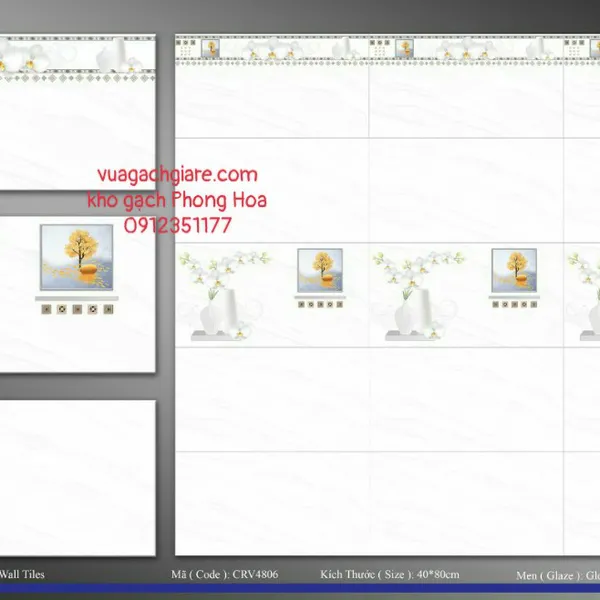Image resolution: width=600 pixels, height=600 pixels.
Task: Select first tree painting in wall middle row
Action: [x=320, y=270]
